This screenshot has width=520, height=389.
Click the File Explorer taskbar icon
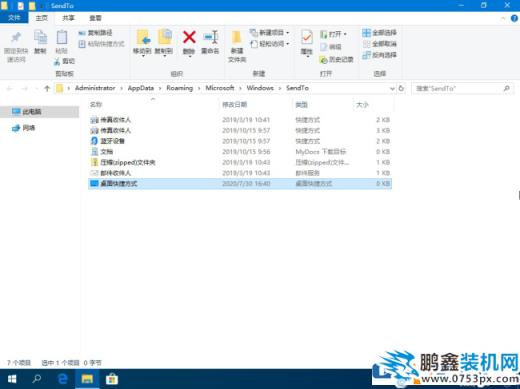tap(87, 379)
